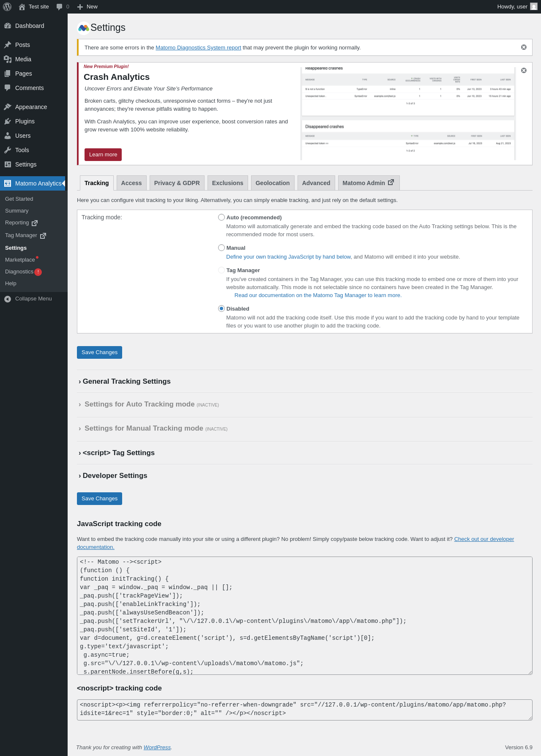Switch to the Access tab
Viewport: 541px width, 756px height.
click(131, 183)
